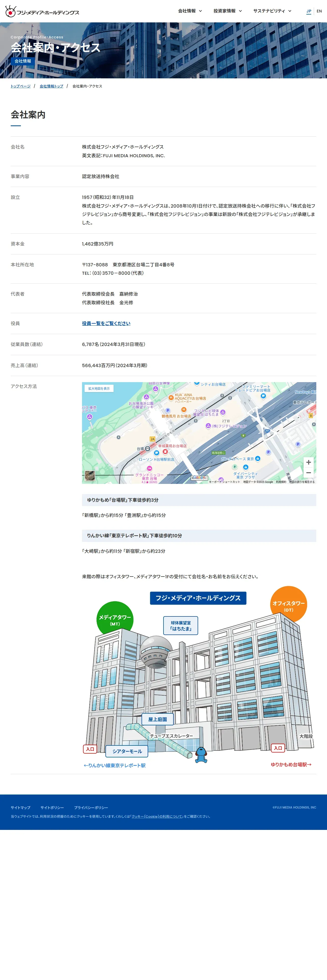Screen dimensions: 327x980
Task: Select the (株)フジテレビジョン map pin
Action: point(208,426)
